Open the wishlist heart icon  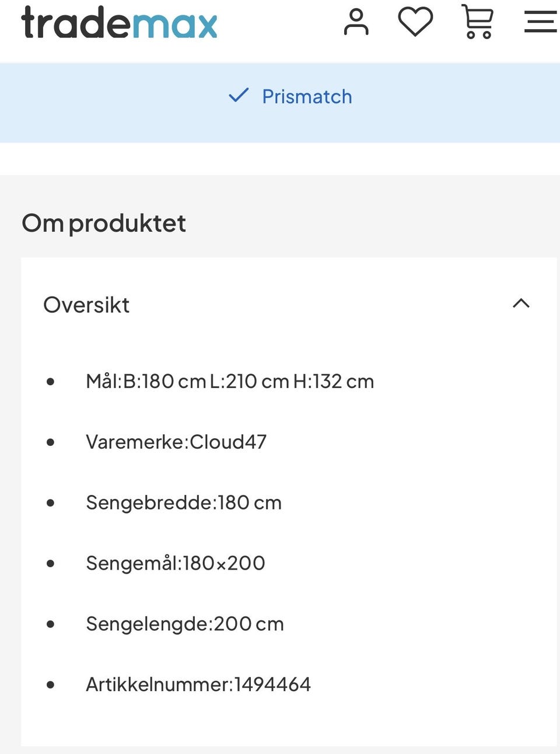pos(415,22)
